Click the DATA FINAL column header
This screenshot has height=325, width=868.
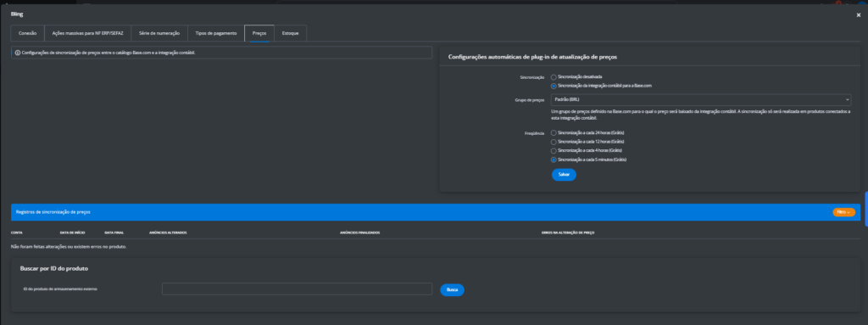click(x=114, y=233)
